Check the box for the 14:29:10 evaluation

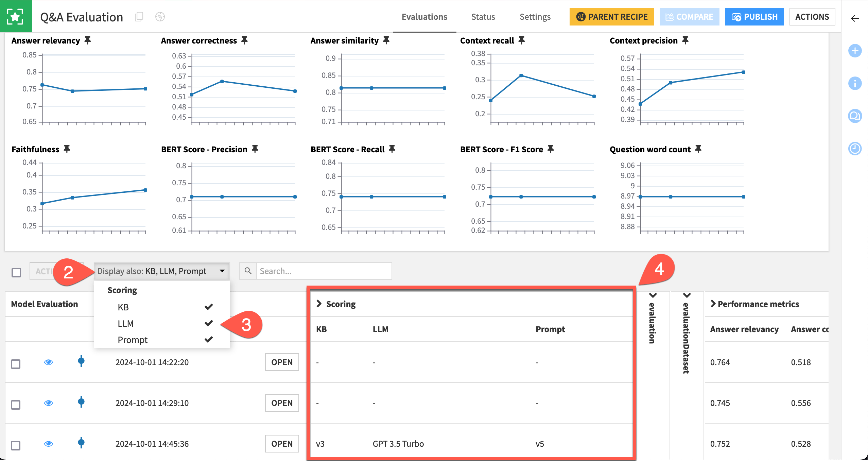point(16,405)
